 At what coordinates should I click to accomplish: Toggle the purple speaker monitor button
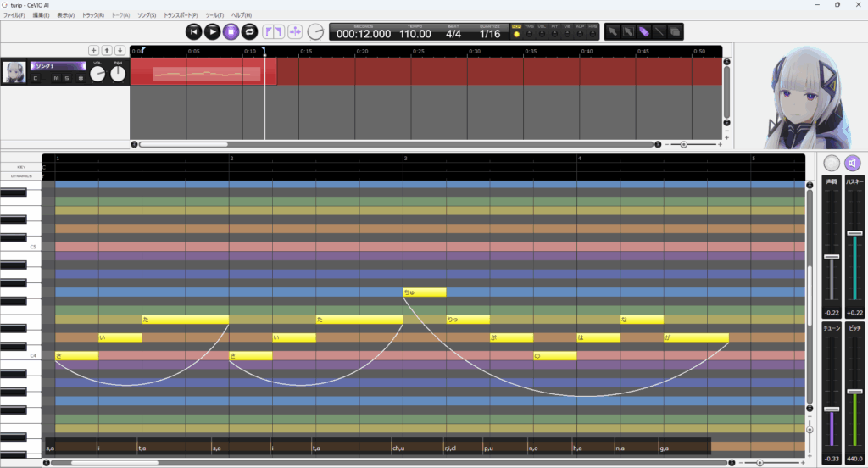pos(853,163)
